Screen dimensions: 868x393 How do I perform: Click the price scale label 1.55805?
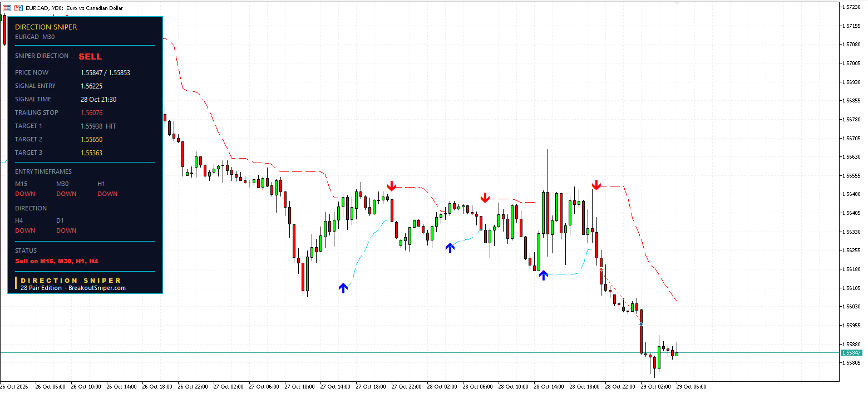[x=852, y=363]
